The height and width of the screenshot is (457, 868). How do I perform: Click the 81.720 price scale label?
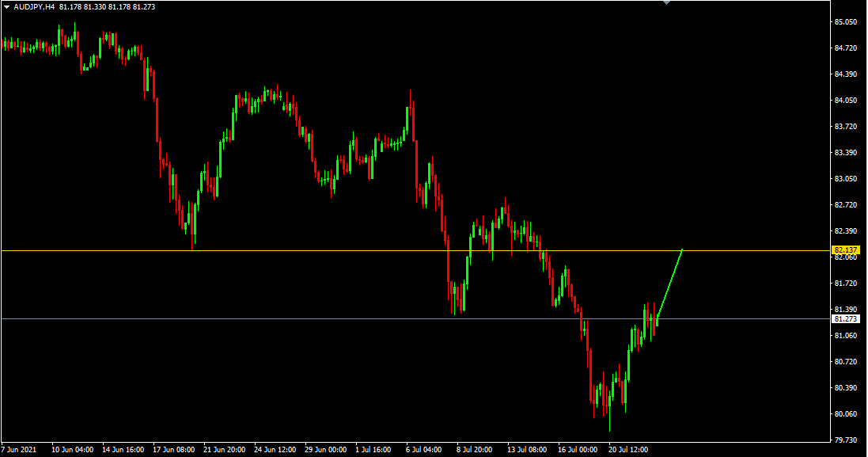pyautogui.click(x=846, y=284)
